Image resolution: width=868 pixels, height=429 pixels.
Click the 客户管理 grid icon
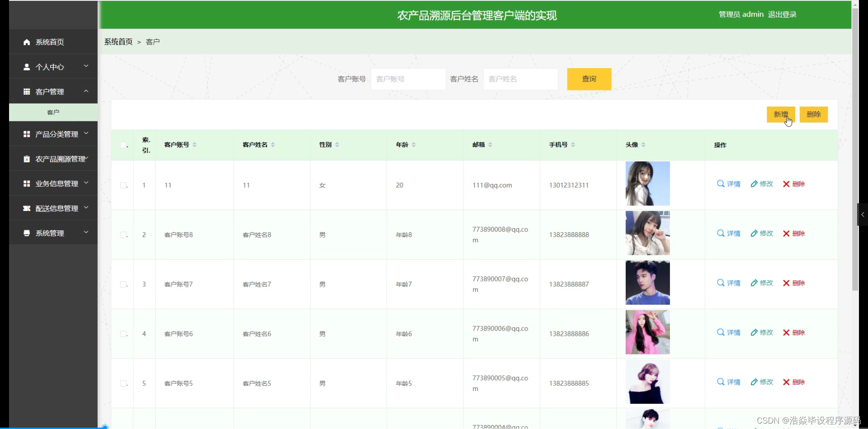pyautogui.click(x=27, y=91)
